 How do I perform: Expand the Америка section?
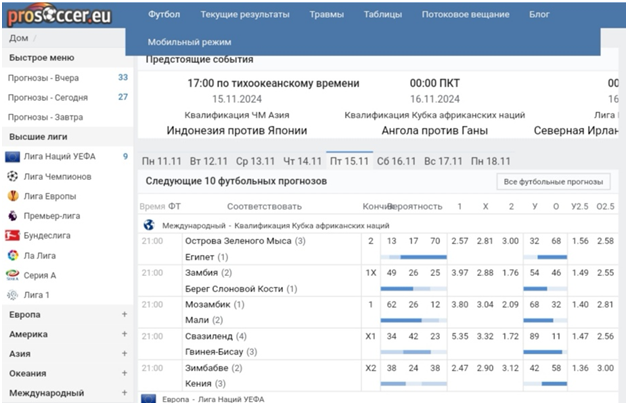tap(124, 334)
